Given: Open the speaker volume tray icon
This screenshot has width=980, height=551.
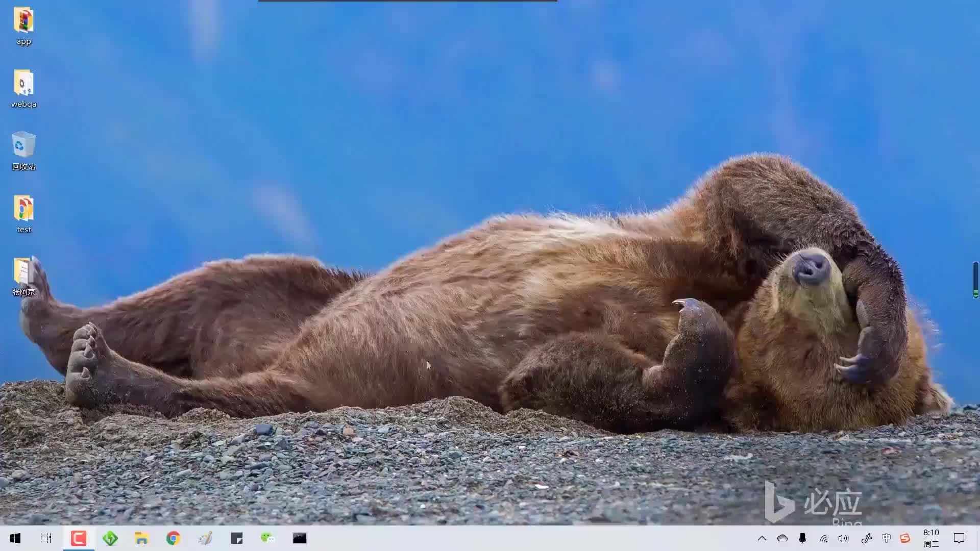Looking at the screenshot, I should pos(843,538).
